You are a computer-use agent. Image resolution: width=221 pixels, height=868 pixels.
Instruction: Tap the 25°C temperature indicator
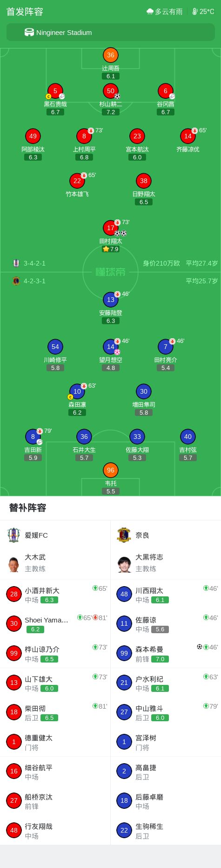203,12
